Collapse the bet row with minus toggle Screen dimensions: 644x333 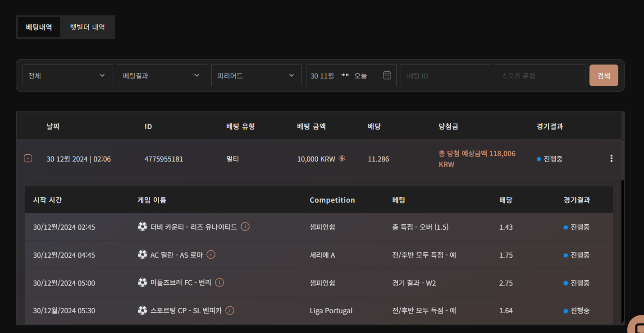[27, 158]
